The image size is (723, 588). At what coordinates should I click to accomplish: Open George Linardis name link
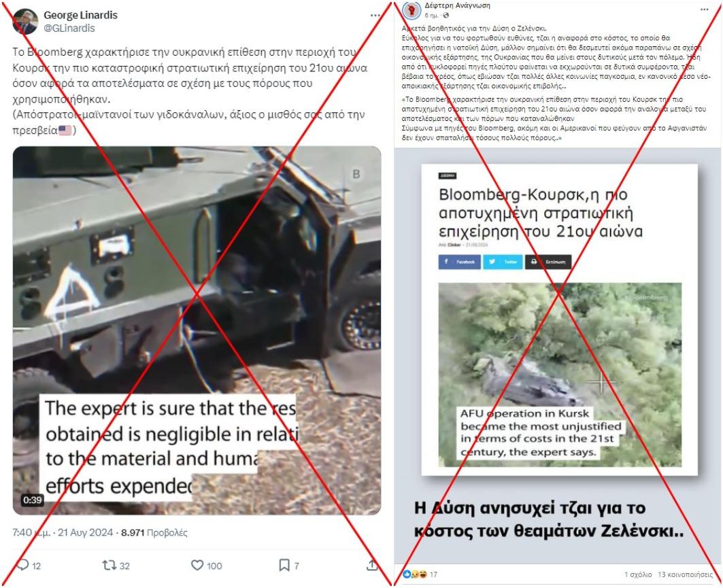tap(81, 15)
